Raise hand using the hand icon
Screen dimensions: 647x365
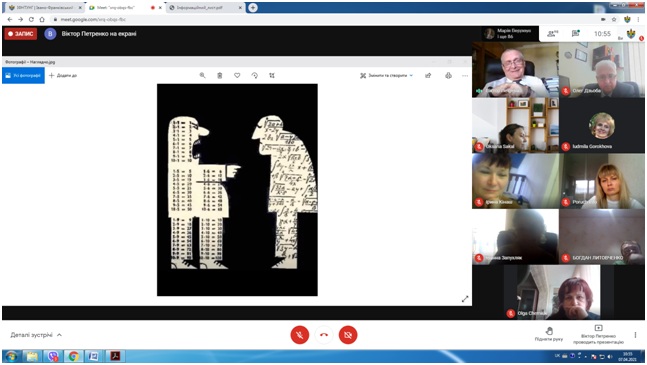tap(549, 334)
